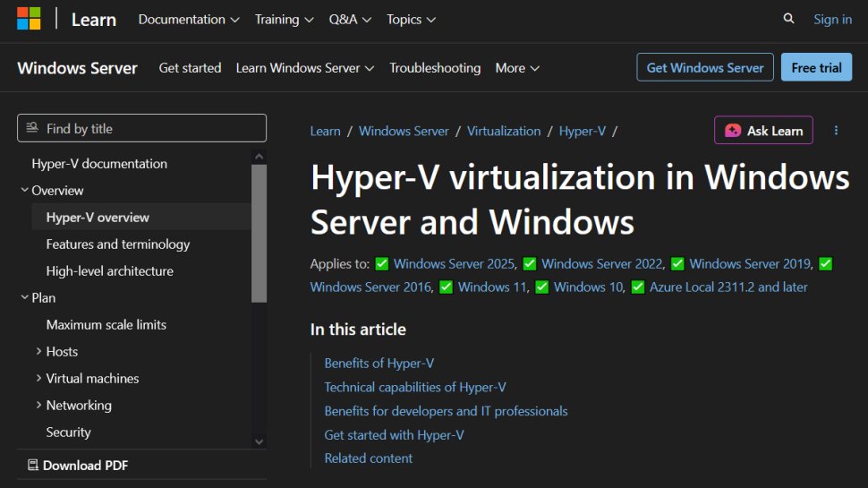This screenshot has height=488, width=868.
Task: Select Hyper-V overview in sidebar
Action: coord(98,217)
